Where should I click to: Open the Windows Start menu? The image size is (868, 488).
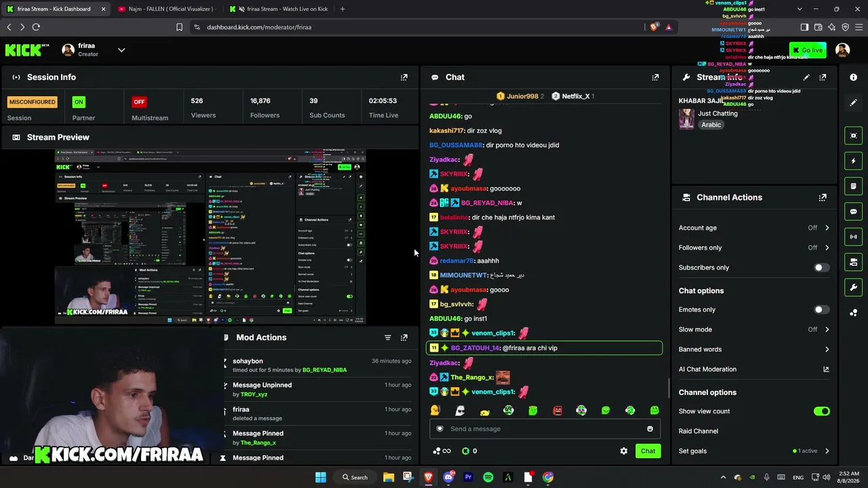click(321, 477)
